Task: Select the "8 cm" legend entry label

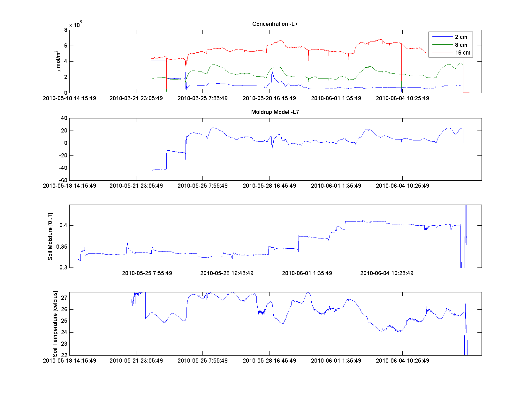Action: pyautogui.click(x=461, y=45)
